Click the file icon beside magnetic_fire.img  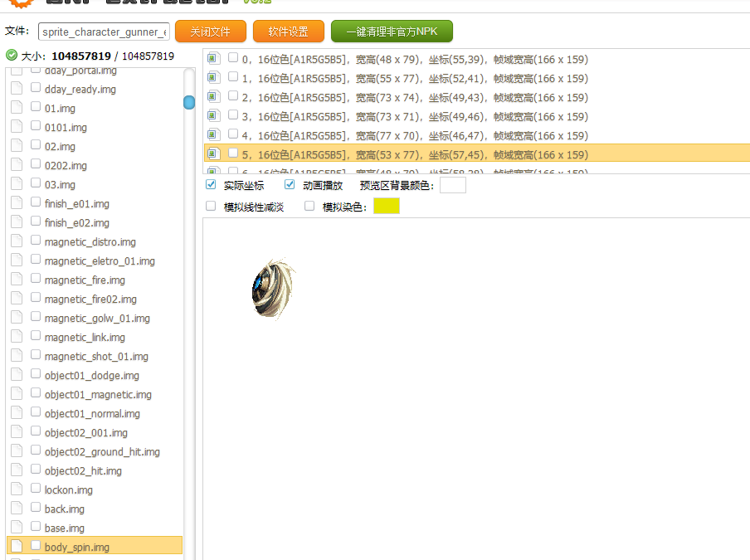16,280
